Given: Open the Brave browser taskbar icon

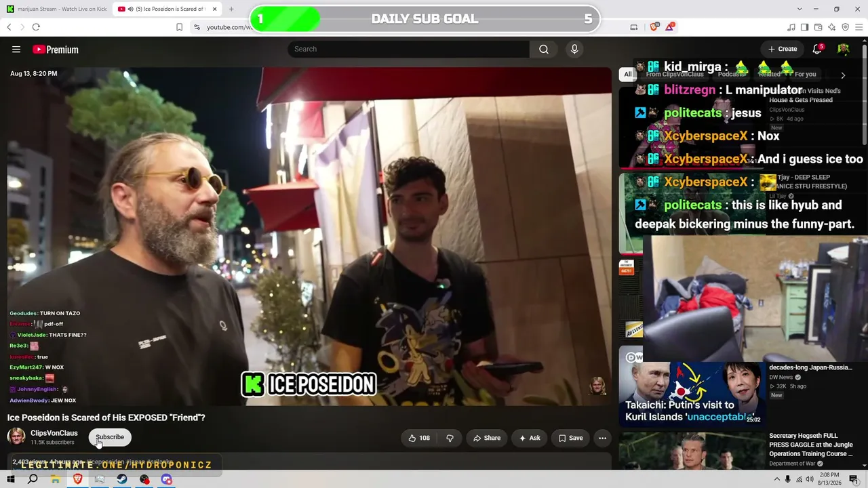Looking at the screenshot, I should click(x=77, y=479).
